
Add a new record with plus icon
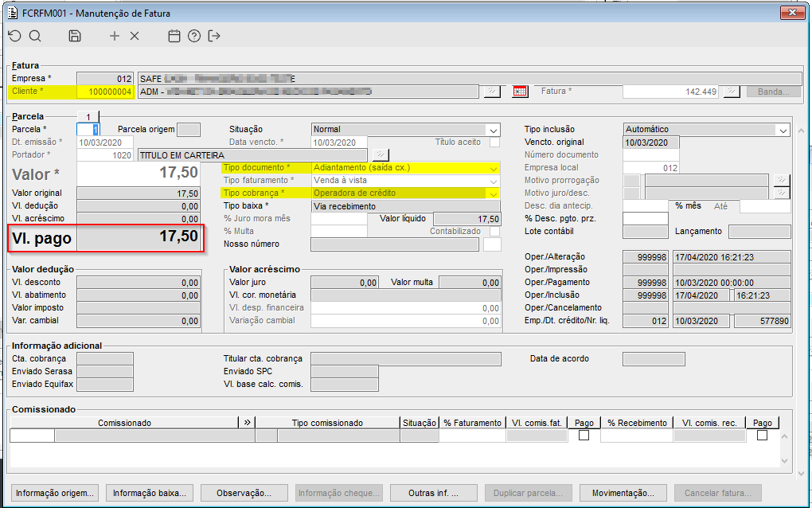coord(115,36)
